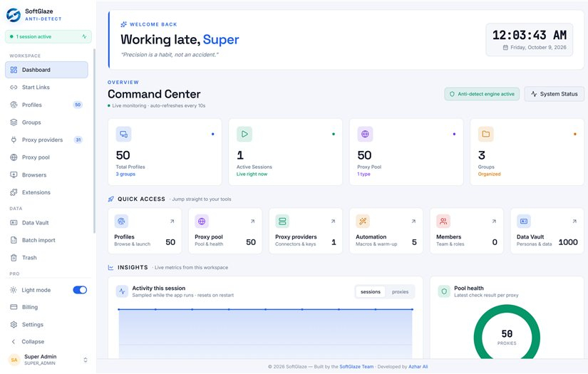588x374 pixels.
Task: Click Quick Access Proxy providers server icon
Action: [282, 222]
